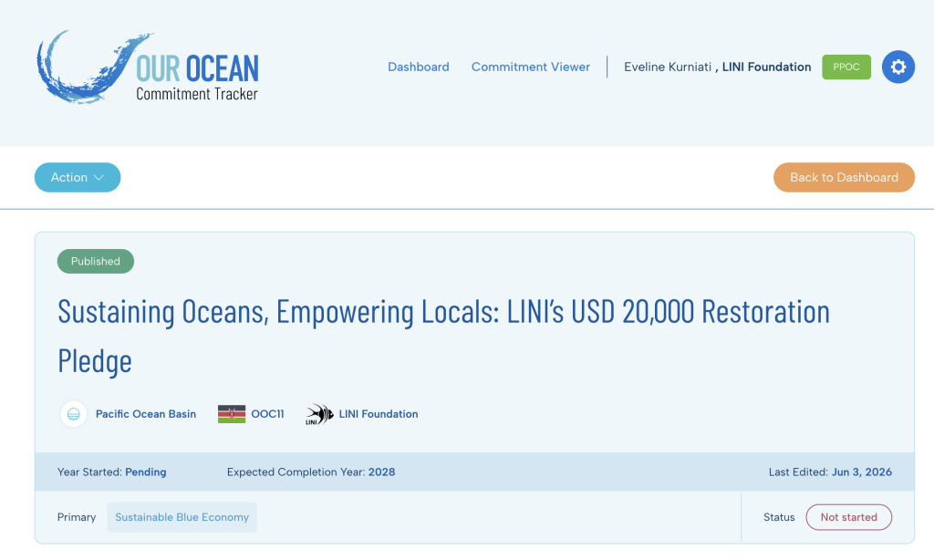The width and height of the screenshot is (934, 560).
Task: Select the Sustainable Blue Economy tag
Action: tap(182, 517)
